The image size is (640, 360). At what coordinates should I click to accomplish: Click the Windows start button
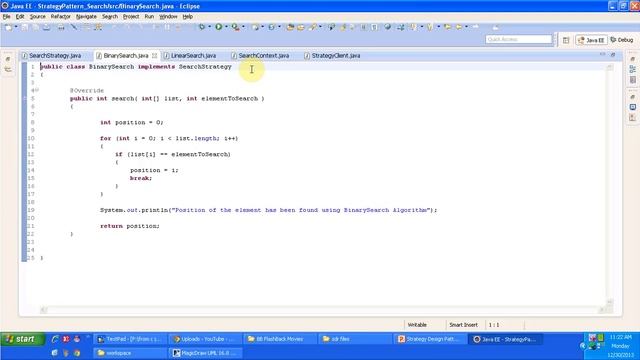click(x=23, y=339)
